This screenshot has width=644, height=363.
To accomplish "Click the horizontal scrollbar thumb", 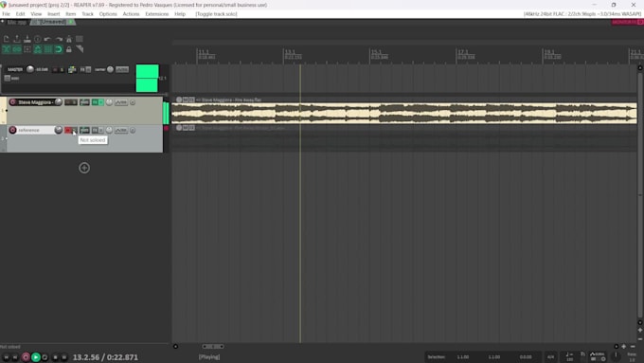I will [213, 347].
